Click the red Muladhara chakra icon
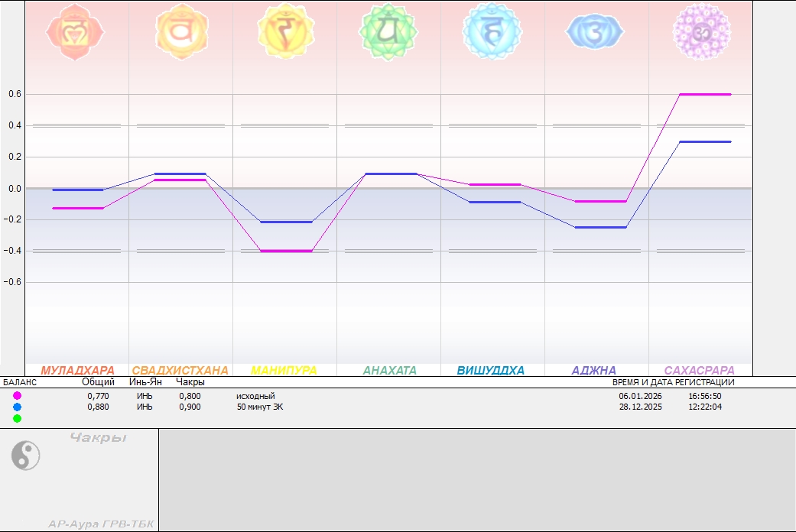This screenshot has width=796, height=532. coord(75,32)
